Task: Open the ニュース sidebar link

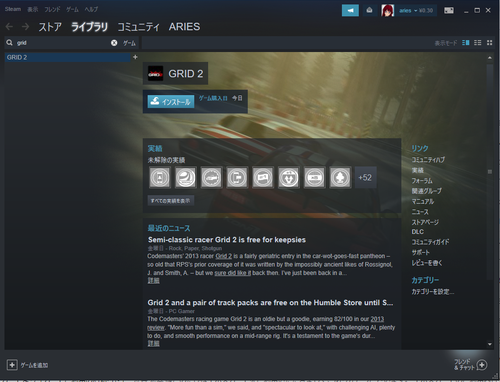Action: [x=420, y=212]
